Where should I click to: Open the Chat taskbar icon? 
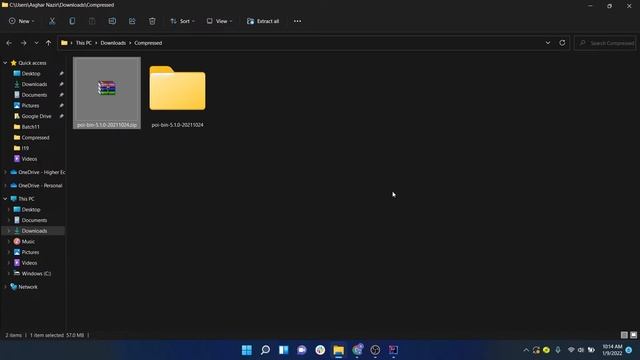[x=302, y=350]
